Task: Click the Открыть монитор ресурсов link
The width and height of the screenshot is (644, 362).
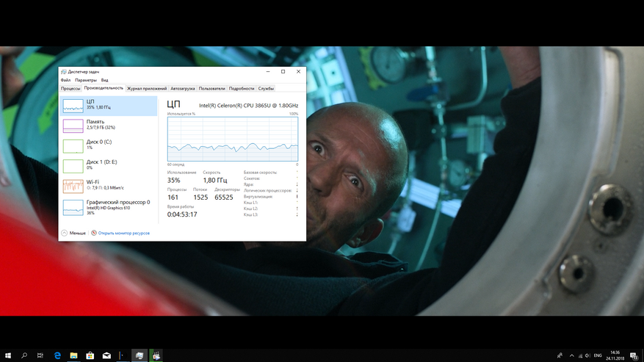Action: tap(123, 233)
